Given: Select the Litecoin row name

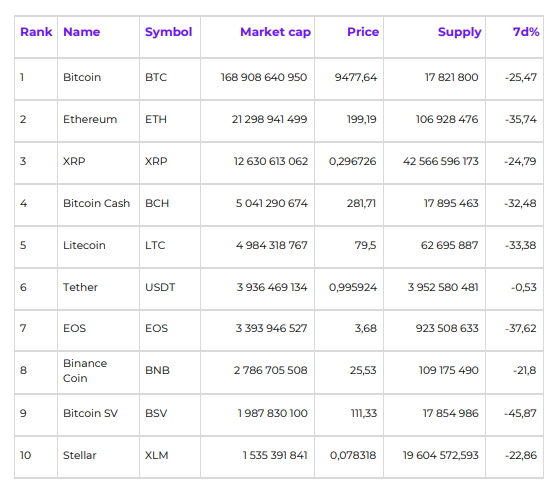Looking at the screenshot, I should point(84,245).
